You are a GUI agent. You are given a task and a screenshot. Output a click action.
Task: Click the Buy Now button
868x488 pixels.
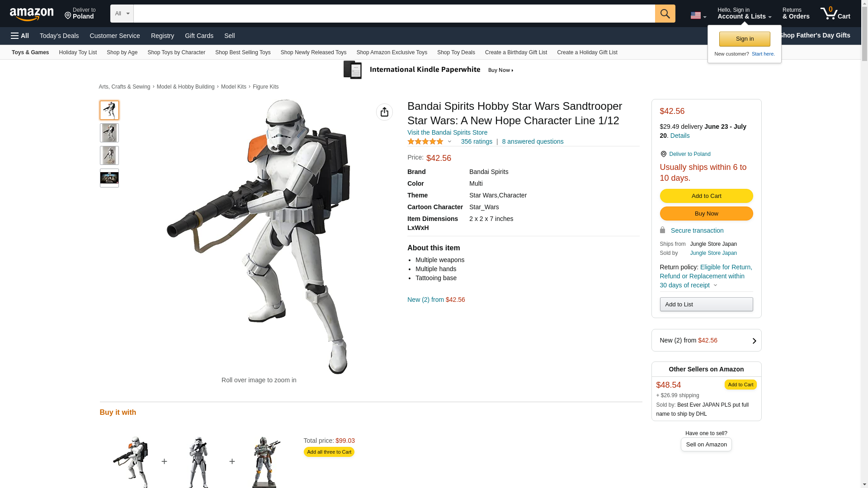706,213
